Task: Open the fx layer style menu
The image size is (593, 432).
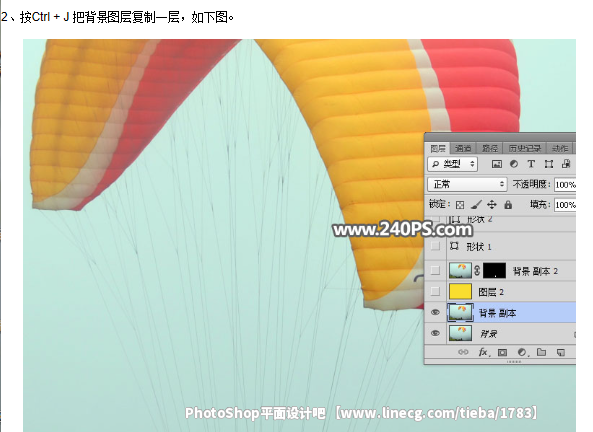Action: 484,352
